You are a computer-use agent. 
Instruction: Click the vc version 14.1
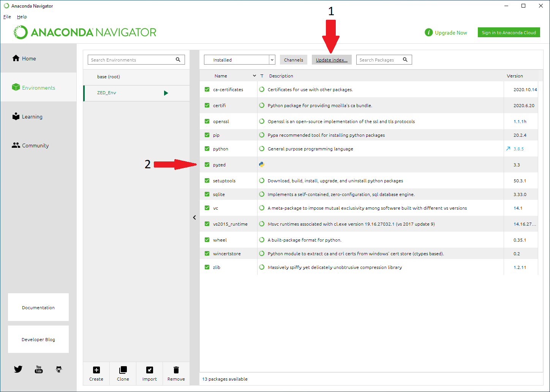(x=518, y=208)
